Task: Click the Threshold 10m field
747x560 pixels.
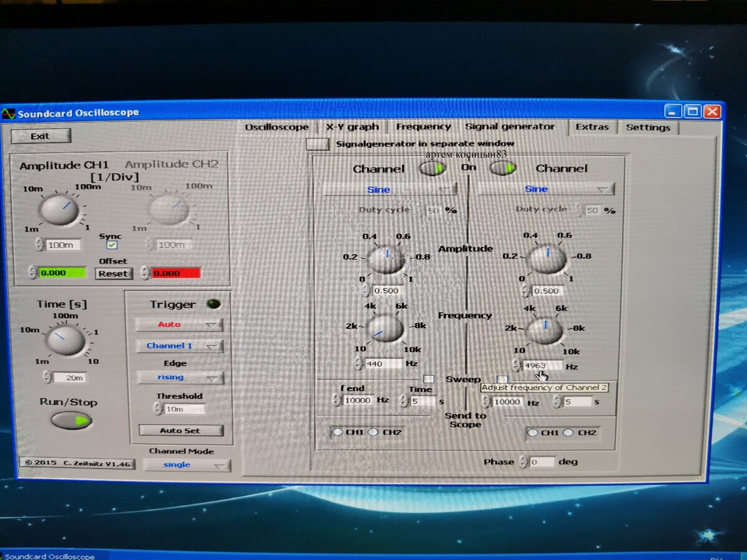Action: [184, 409]
